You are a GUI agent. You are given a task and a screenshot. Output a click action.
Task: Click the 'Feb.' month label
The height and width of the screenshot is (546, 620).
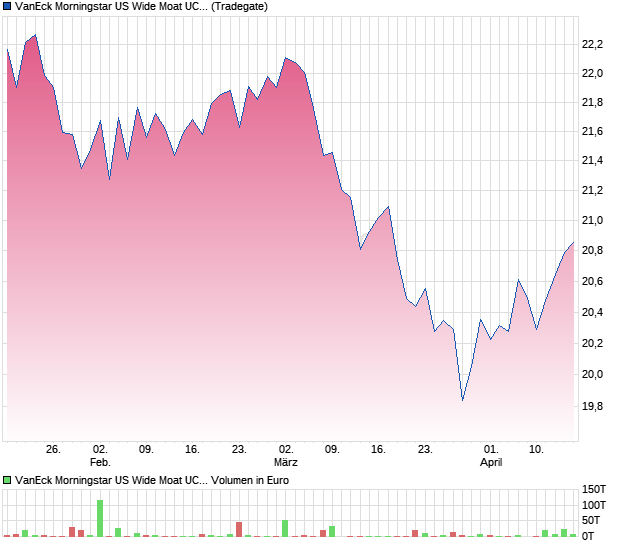100,462
